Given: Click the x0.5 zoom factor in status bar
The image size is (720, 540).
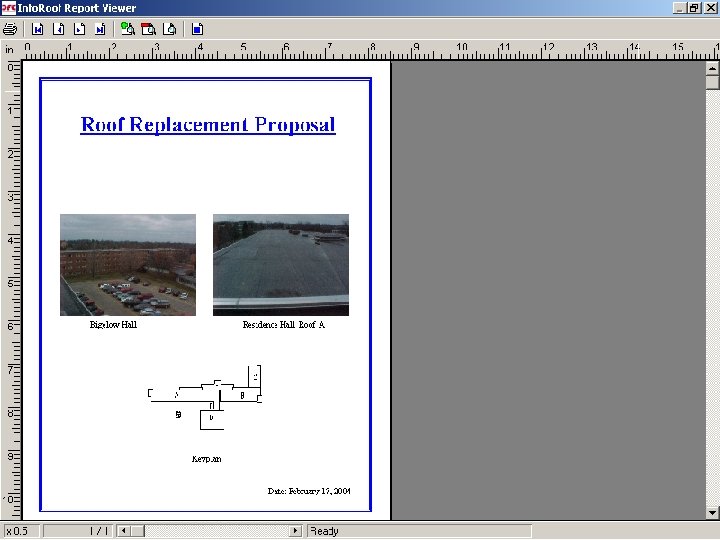Looking at the screenshot, I should tap(17, 531).
